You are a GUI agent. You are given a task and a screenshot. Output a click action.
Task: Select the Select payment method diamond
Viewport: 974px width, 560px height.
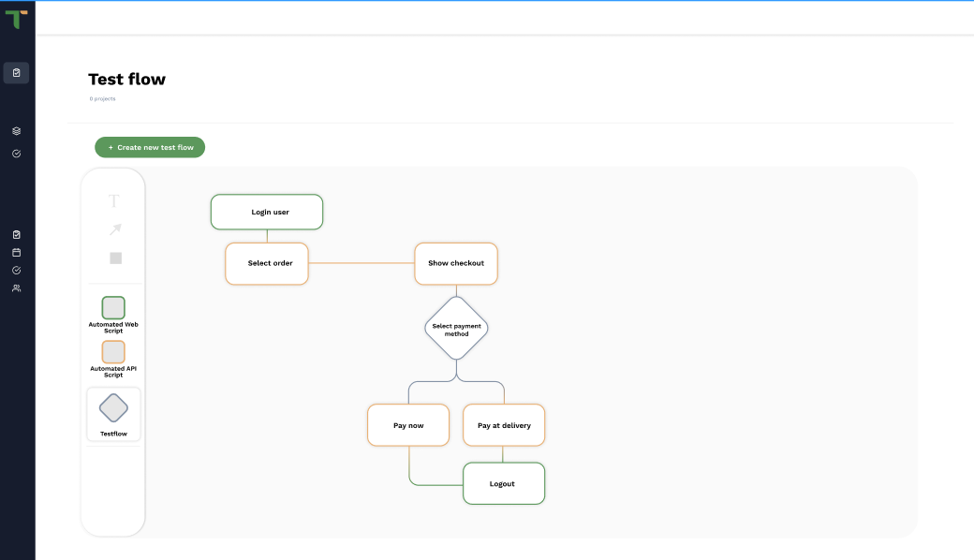pyautogui.click(x=457, y=329)
